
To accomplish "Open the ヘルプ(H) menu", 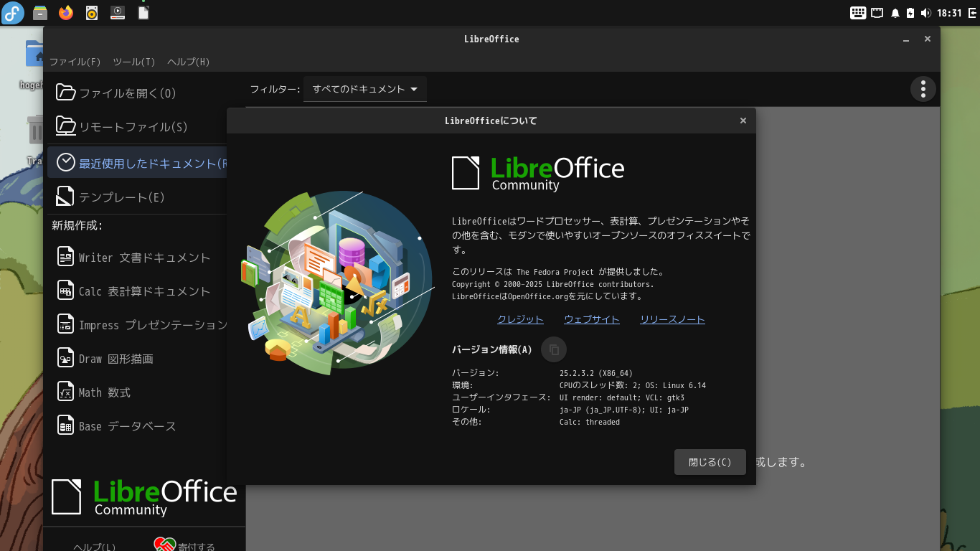I will [187, 62].
